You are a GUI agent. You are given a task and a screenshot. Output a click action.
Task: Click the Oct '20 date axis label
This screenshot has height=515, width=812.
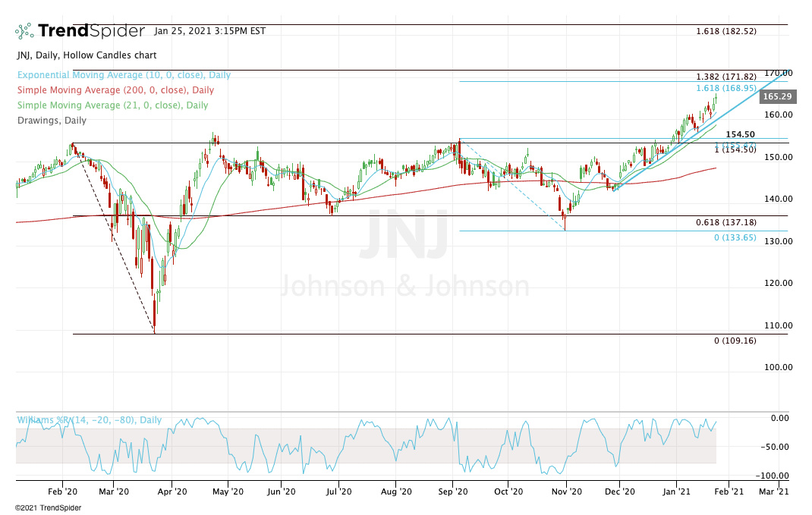[508, 491]
